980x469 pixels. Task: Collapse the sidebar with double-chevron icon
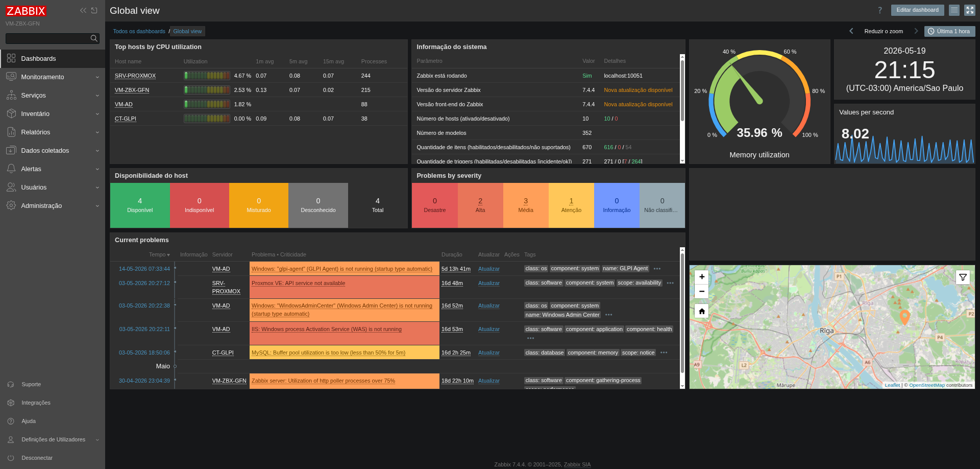pos(83,10)
